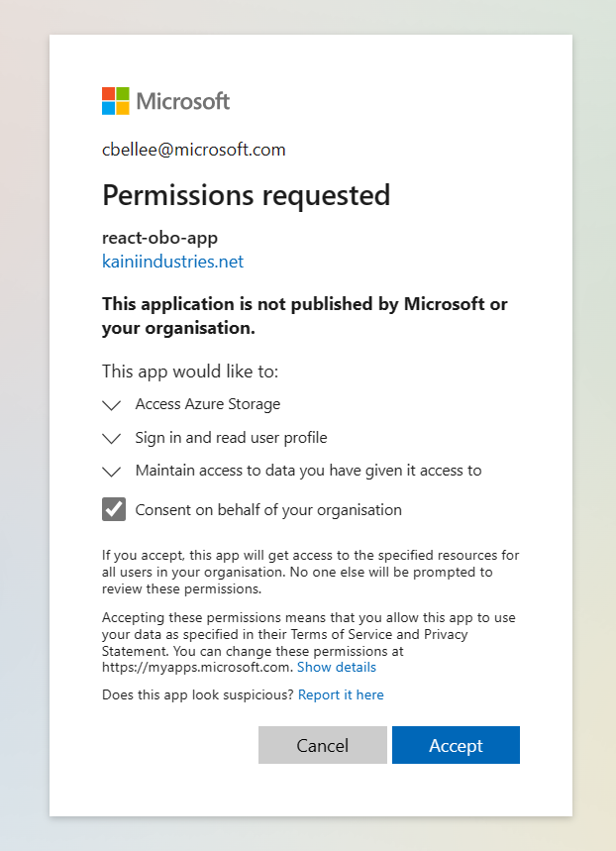
Task: Click the Report it here link
Action: 341,694
